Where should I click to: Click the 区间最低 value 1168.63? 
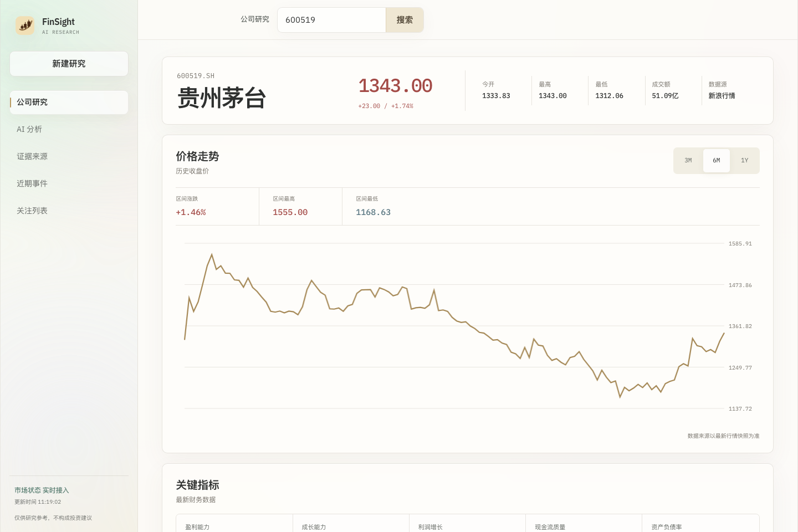373,212
